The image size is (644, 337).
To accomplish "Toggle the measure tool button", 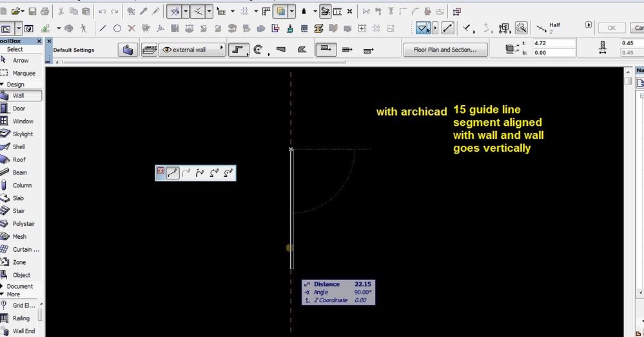I will 447,28.
